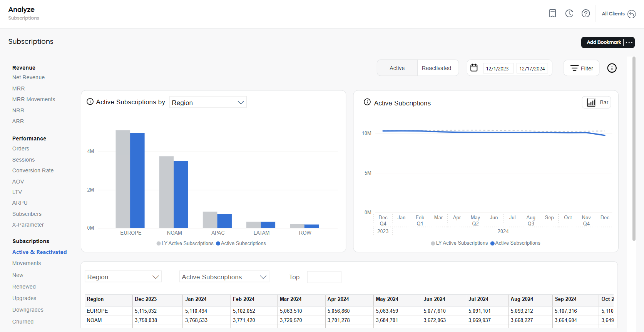Toggle Active Subscriptions legend in bar chart
Image resolution: width=644 pixels, height=332 pixels.
click(241, 244)
